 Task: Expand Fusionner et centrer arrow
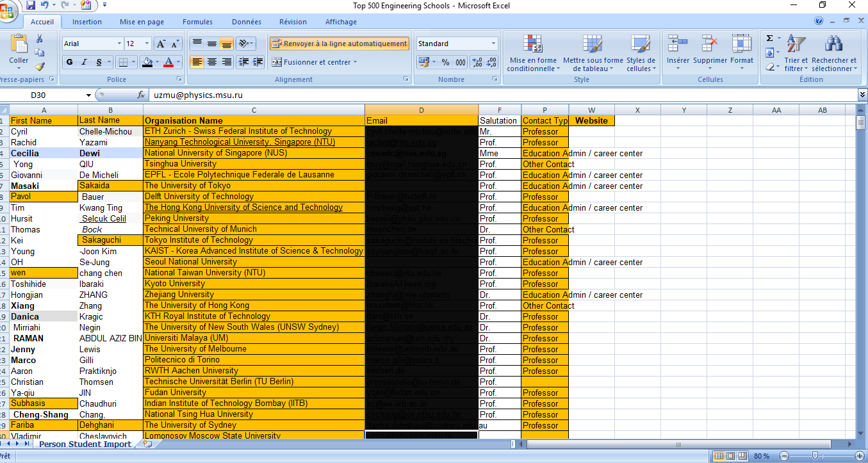point(355,62)
